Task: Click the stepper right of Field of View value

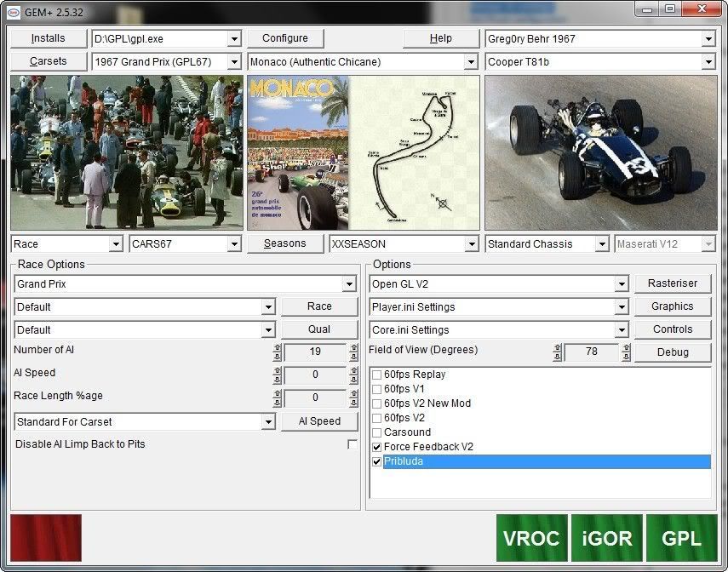Action: [626, 352]
